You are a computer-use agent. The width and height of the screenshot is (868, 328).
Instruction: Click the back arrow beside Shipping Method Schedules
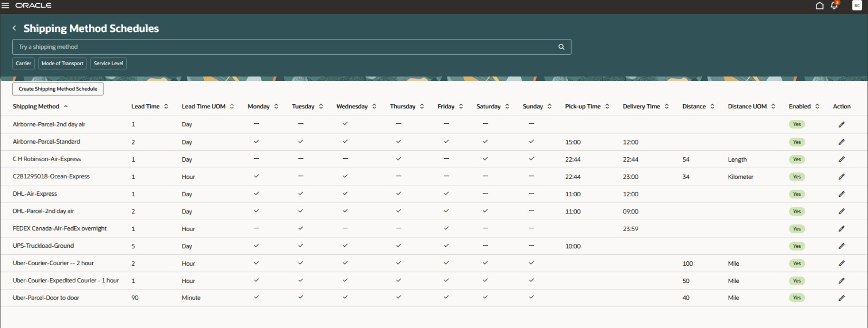[14, 29]
